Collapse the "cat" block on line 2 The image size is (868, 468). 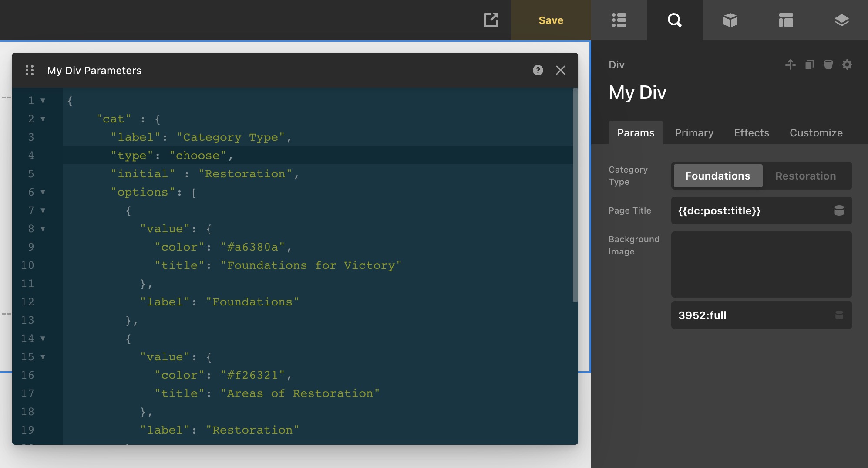pyautogui.click(x=43, y=119)
